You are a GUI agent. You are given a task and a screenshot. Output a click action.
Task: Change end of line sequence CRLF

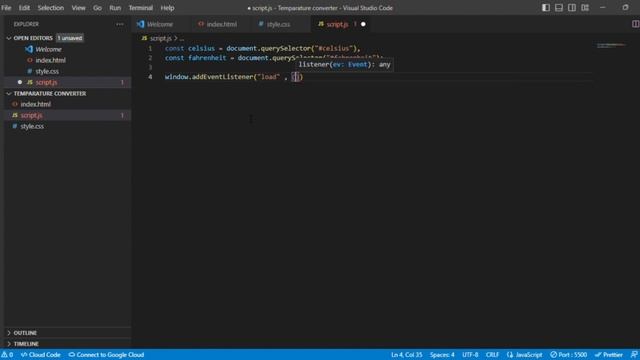coord(492,355)
